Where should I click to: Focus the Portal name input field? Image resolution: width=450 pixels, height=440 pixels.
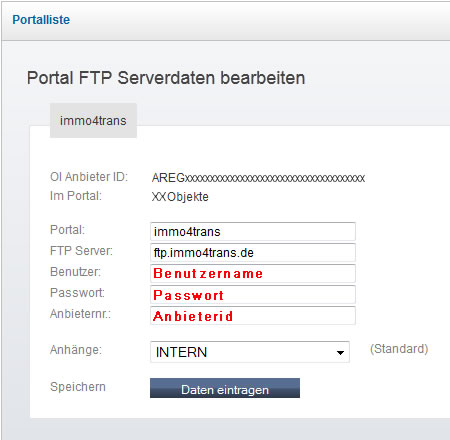[253, 231]
